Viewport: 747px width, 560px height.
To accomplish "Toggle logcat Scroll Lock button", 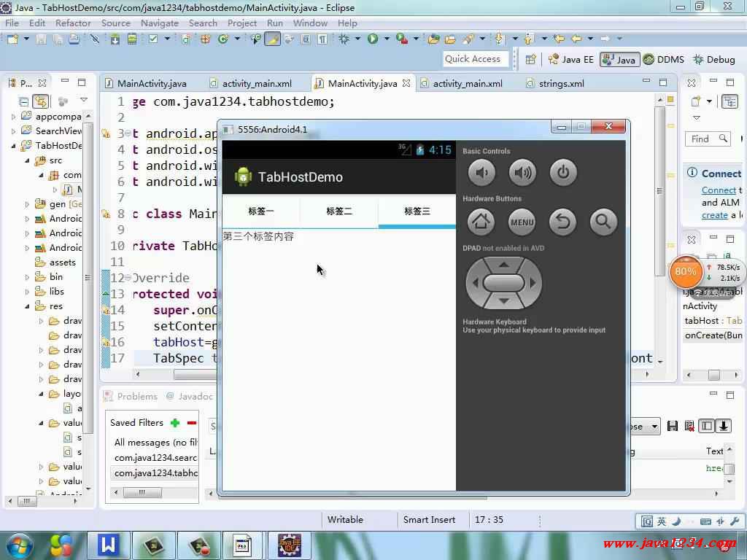I will coord(723,426).
